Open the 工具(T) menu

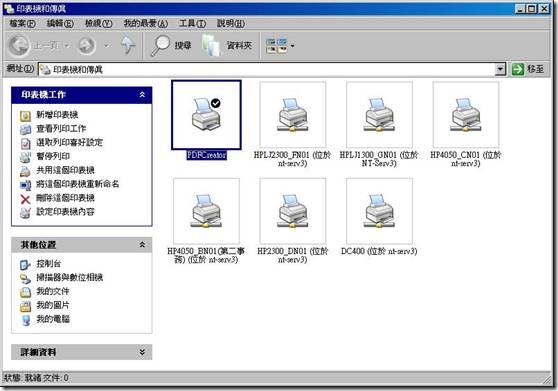(x=192, y=23)
